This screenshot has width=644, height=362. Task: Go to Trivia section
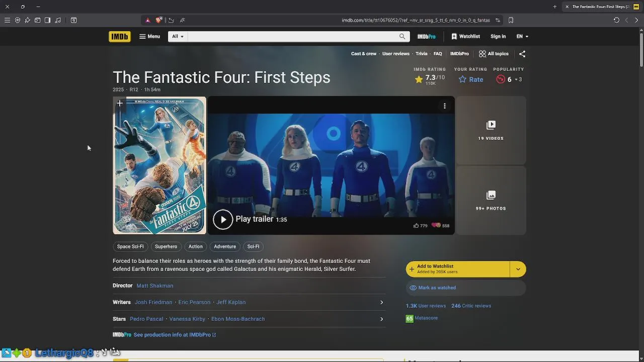pos(422,54)
